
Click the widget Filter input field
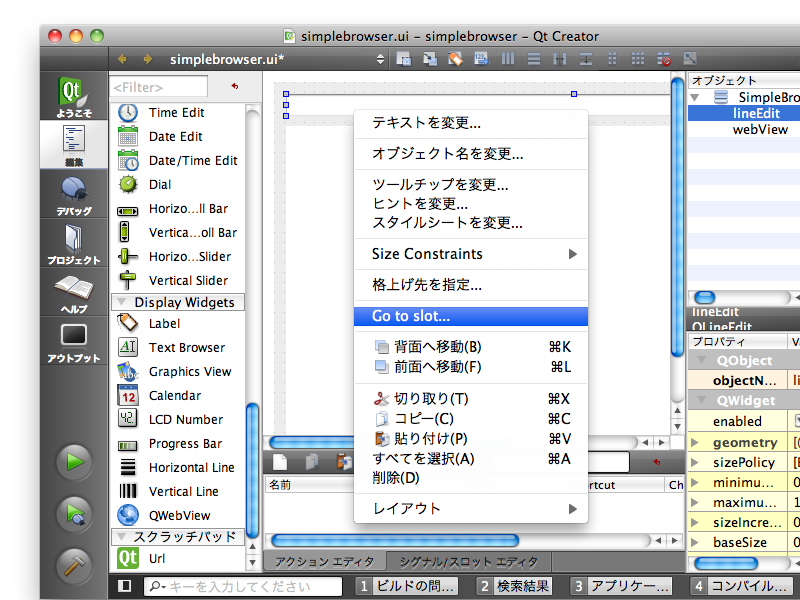160,87
